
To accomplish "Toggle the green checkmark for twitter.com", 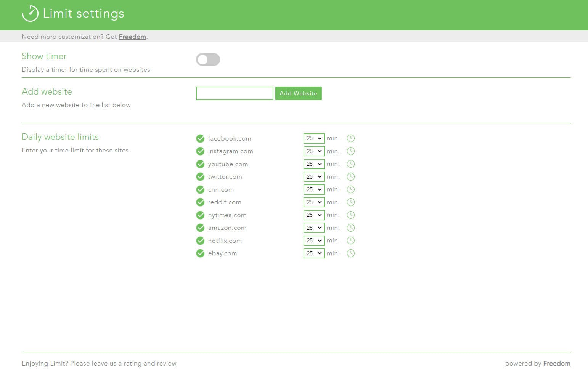I will point(201,176).
